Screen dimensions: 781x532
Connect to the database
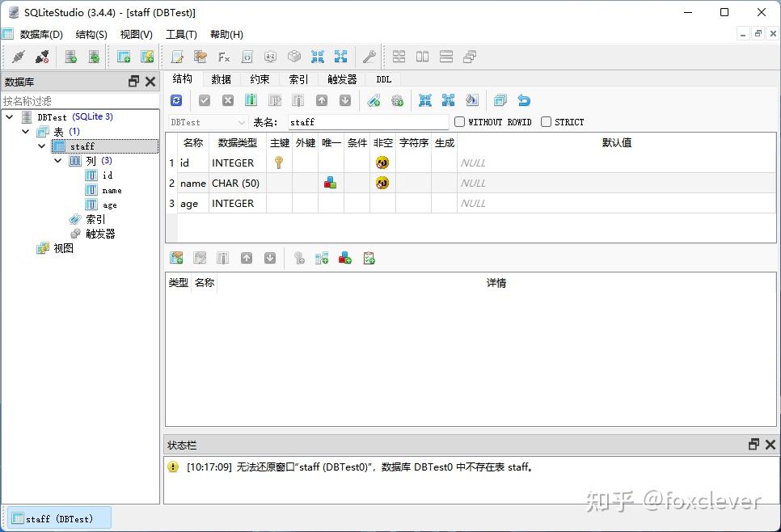18,57
